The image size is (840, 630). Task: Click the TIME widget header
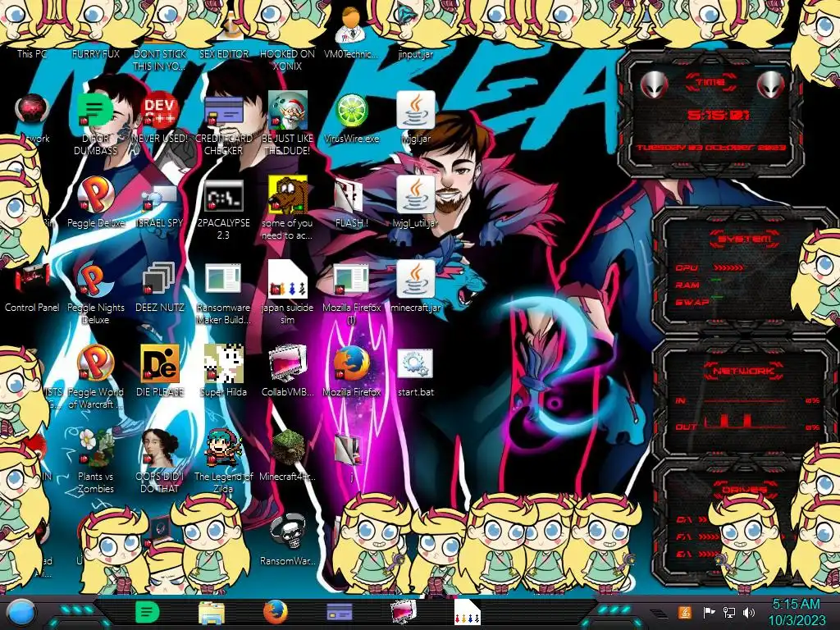710,82
